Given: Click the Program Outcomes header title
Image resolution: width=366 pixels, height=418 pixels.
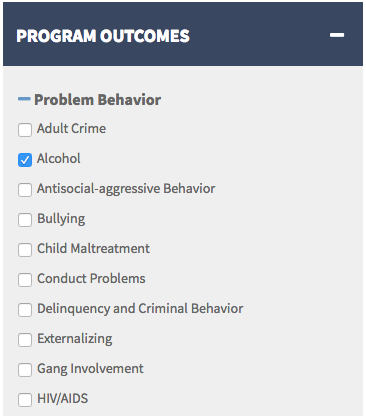Looking at the screenshot, I should (x=103, y=36).
